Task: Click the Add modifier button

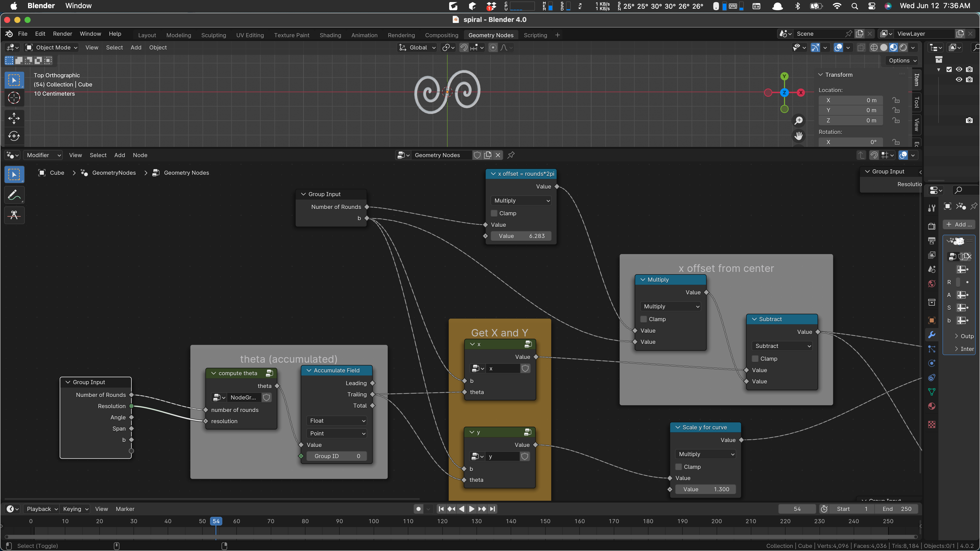Action: point(959,224)
